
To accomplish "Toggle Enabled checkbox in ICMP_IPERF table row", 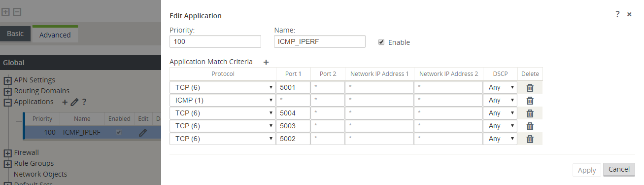I will pyautogui.click(x=118, y=132).
